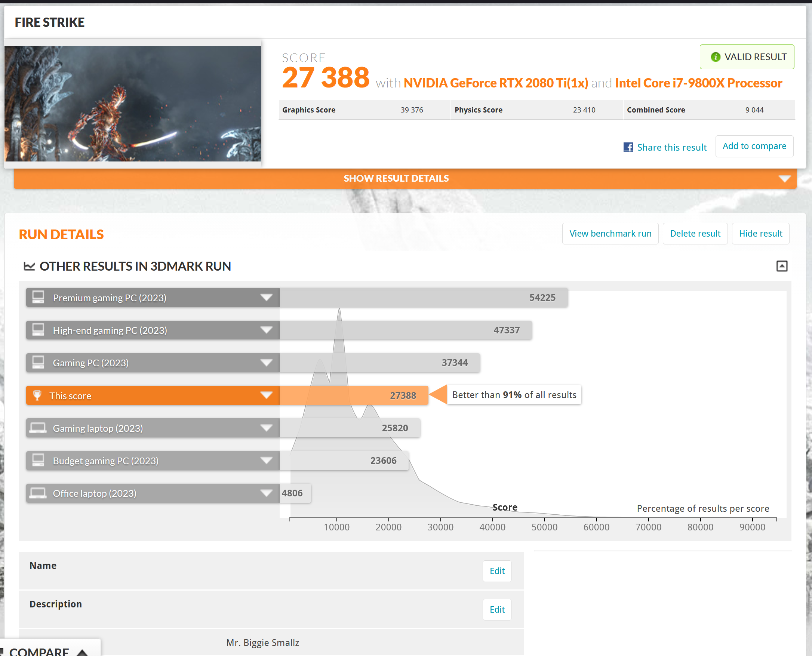The height and width of the screenshot is (656, 812).
Task: Click the orange 27388 This score bar
Action: [354, 395]
